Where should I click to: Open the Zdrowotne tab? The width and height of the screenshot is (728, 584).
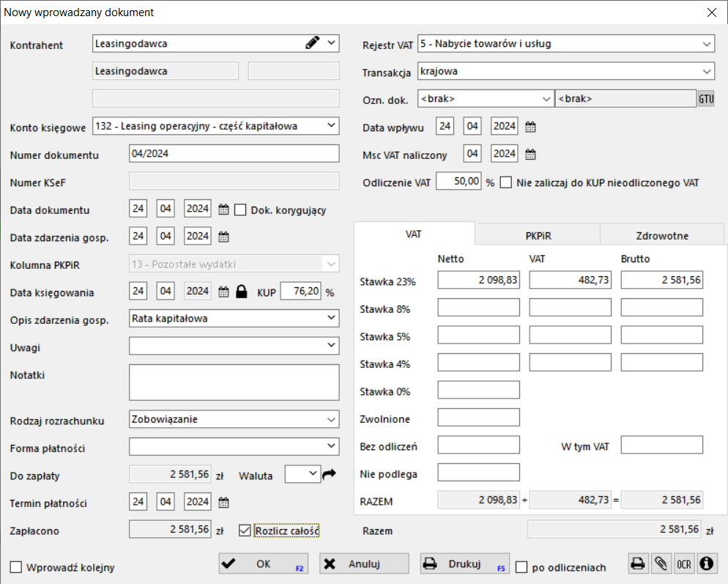[x=662, y=235]
